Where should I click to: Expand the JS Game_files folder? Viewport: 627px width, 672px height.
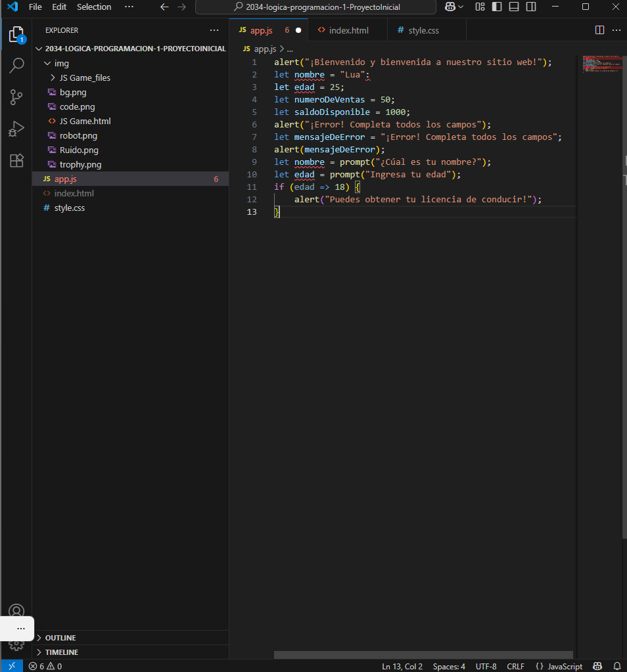pos(131,78)
